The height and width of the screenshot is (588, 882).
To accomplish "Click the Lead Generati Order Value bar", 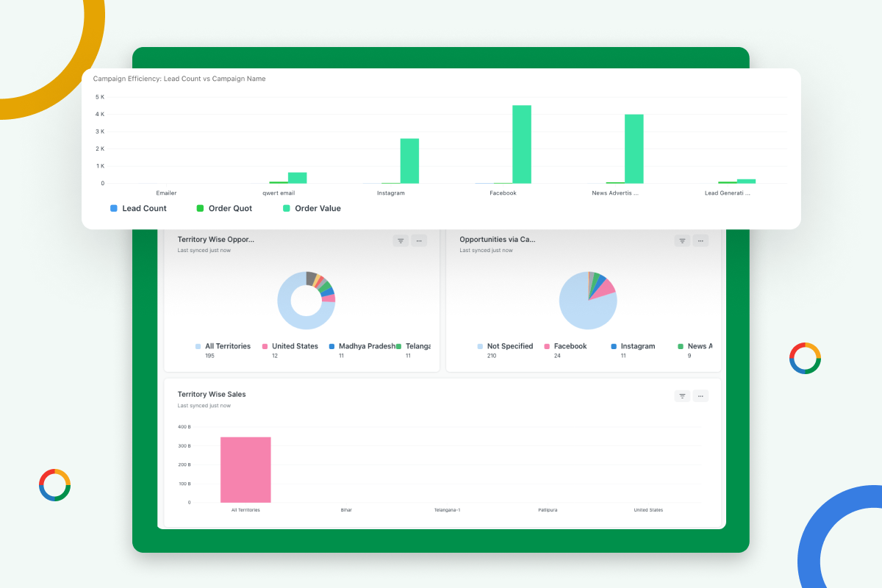I will (x=747, y=181).
